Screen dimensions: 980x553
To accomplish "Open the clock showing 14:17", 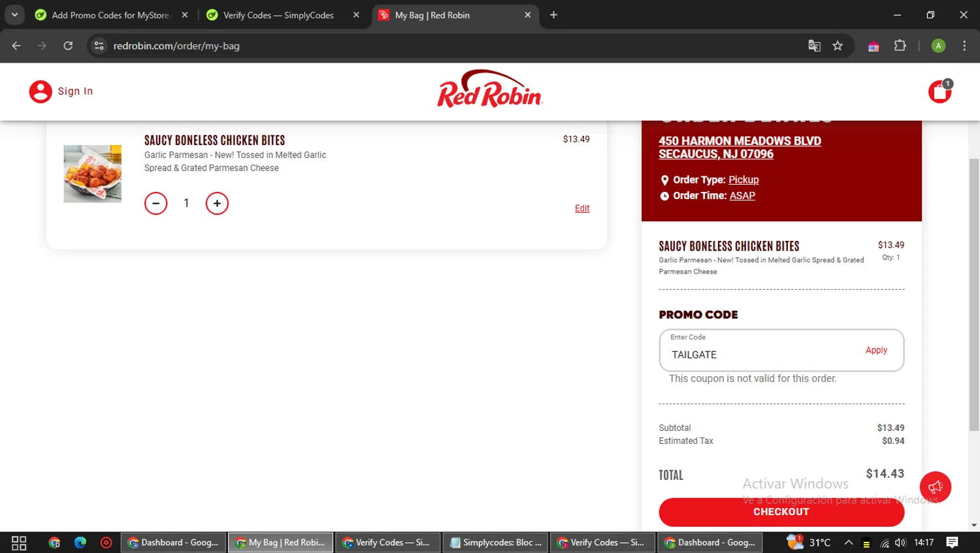I will pyautogui.click(x=924, y=543).
